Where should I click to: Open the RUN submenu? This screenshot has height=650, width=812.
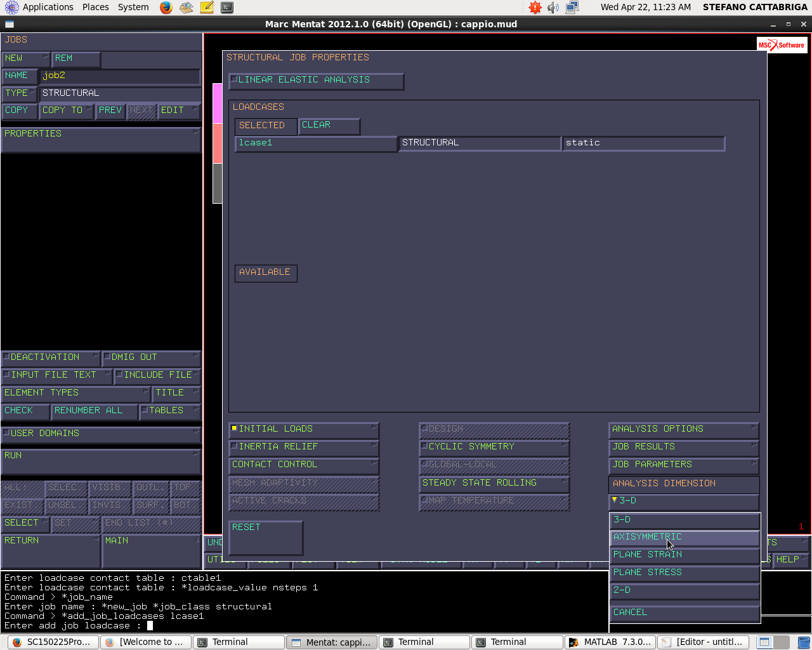[x=101, y=461]
